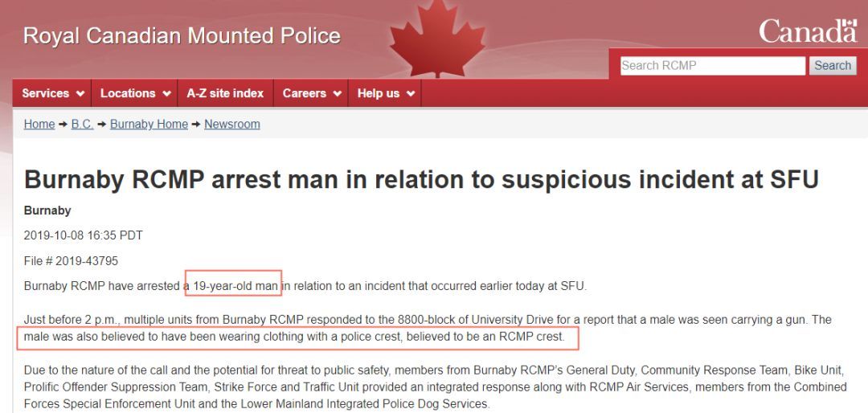
Task: Open the B.C. breadcrumb link
Action: [83, 124]
